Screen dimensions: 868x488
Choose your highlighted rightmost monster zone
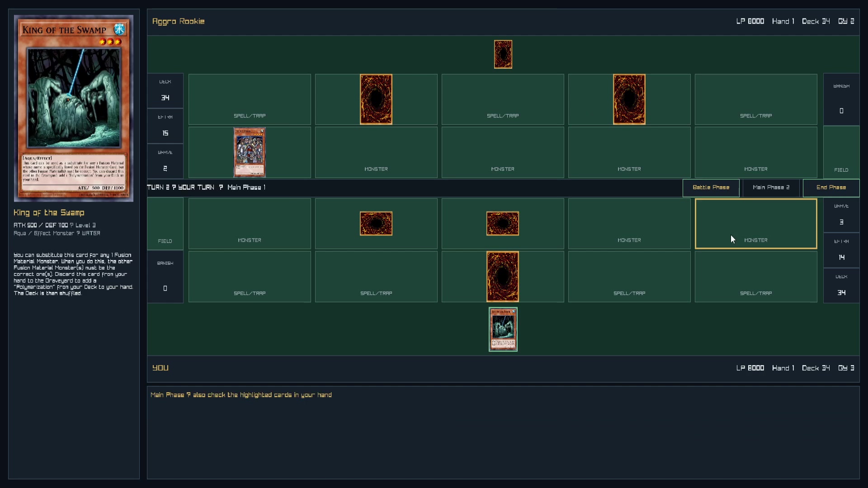coord(756,224)
